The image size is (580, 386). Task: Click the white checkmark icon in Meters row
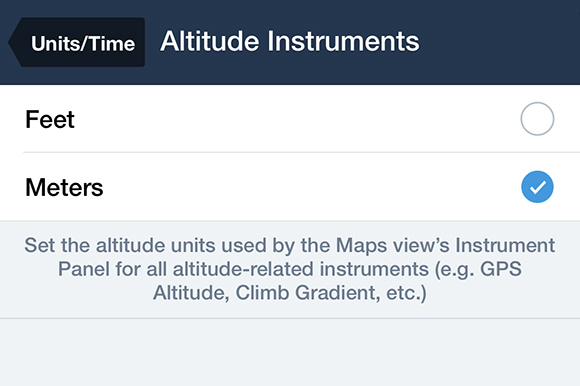click(x=537, y=187)
